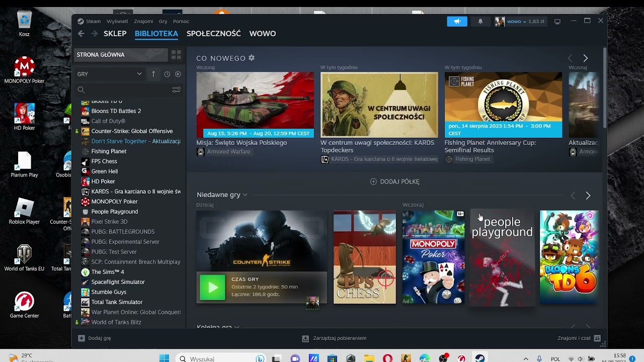Toggle the ready-to-play games filter
This screenshot has width=644, height=362.
coord(178,74)
